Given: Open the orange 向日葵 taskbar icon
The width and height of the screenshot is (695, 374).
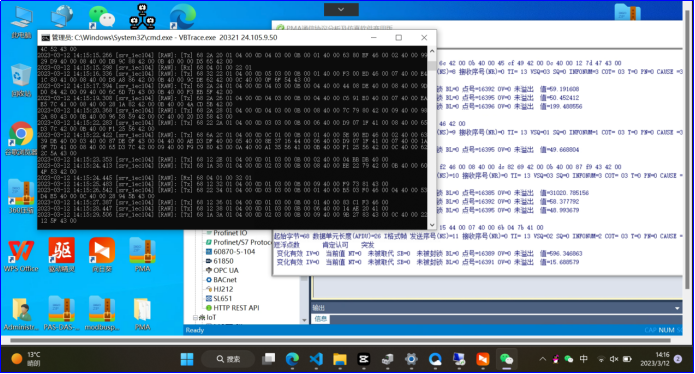Looking at the screenshot, I should click(x=483, y=359).
